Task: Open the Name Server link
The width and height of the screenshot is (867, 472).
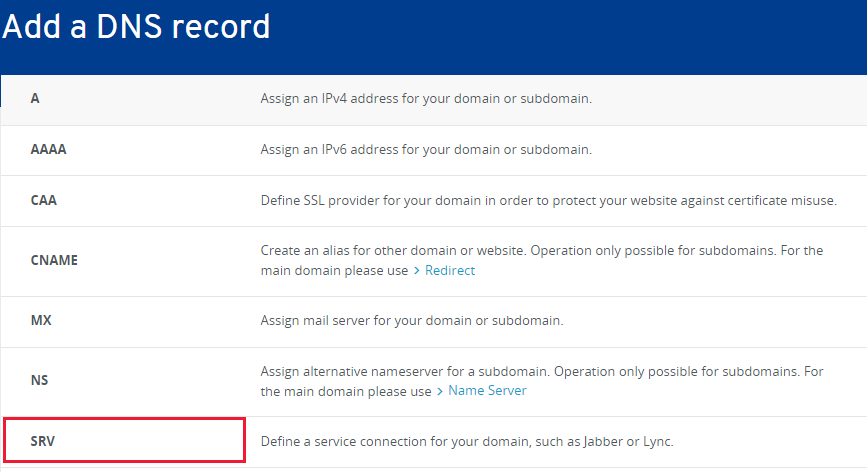Action: [x=487, y=390]
